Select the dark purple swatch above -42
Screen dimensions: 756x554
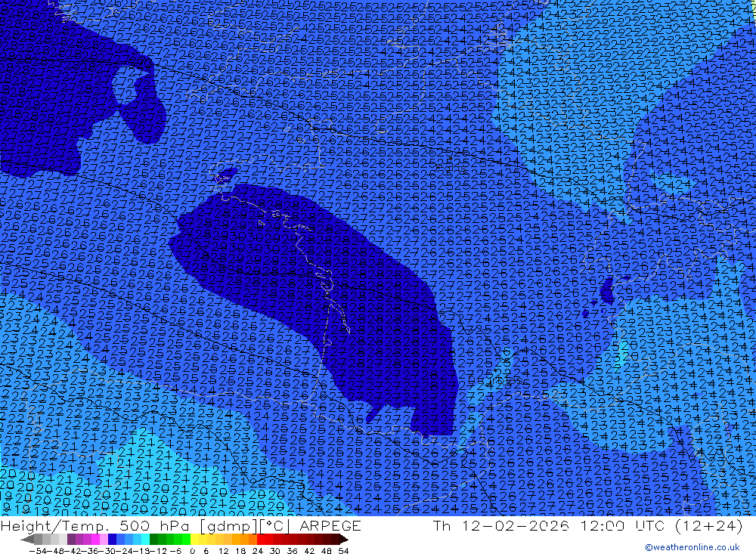click(71, 539)
